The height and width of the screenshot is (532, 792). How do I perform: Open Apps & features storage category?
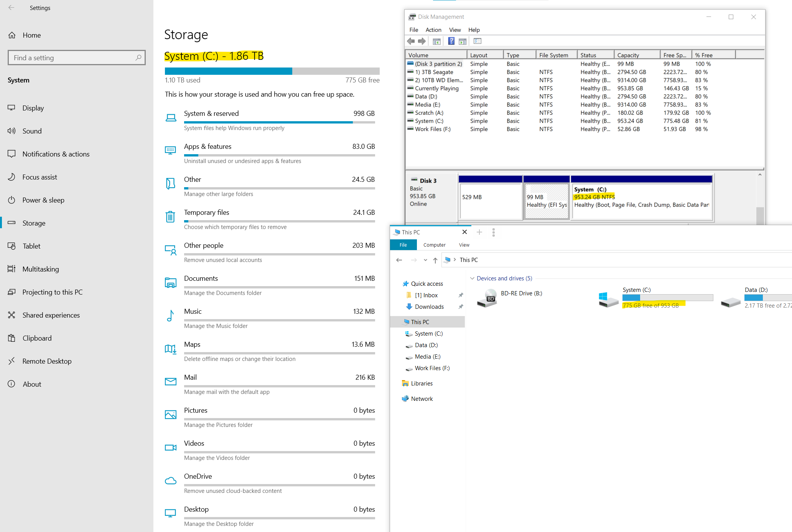[x=207, y=147]
